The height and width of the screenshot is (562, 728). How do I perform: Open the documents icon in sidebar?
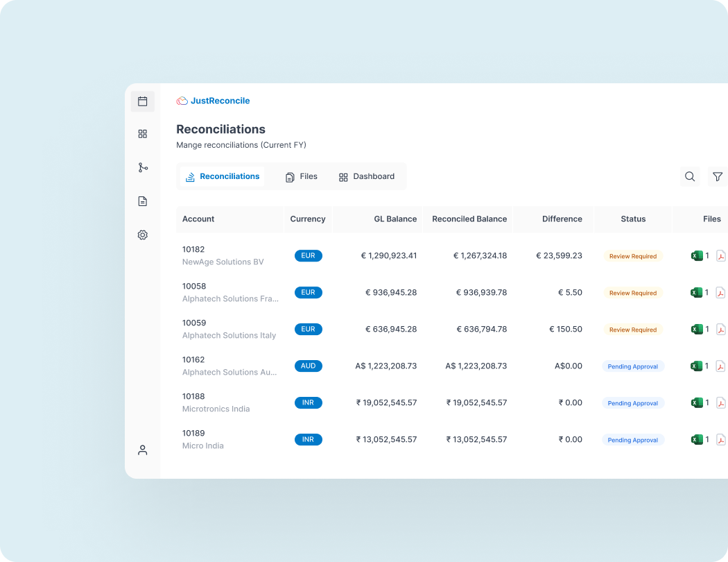point(142,201)
